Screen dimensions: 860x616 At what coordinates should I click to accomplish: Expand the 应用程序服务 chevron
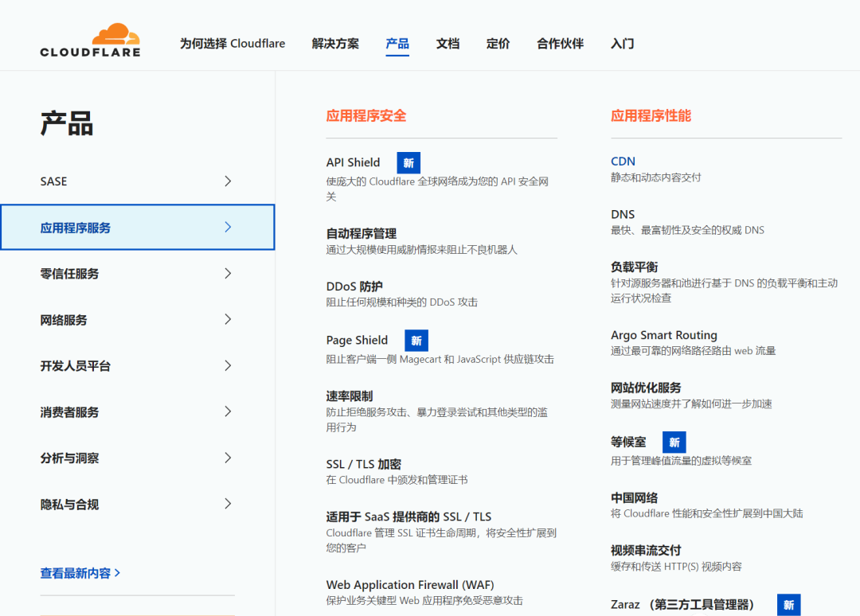229,227
